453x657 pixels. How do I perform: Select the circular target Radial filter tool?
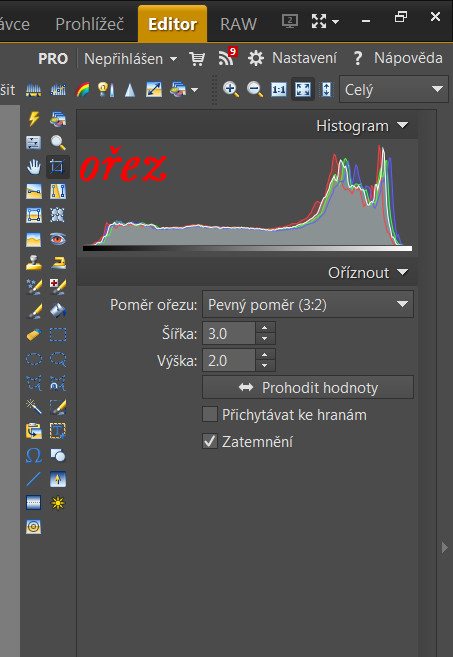[34, 527]
